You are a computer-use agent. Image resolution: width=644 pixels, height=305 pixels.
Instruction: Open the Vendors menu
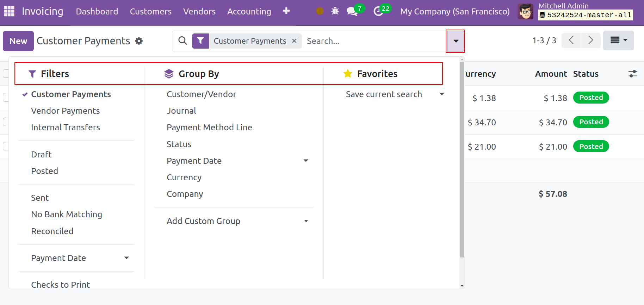click(x=199, y=12)
